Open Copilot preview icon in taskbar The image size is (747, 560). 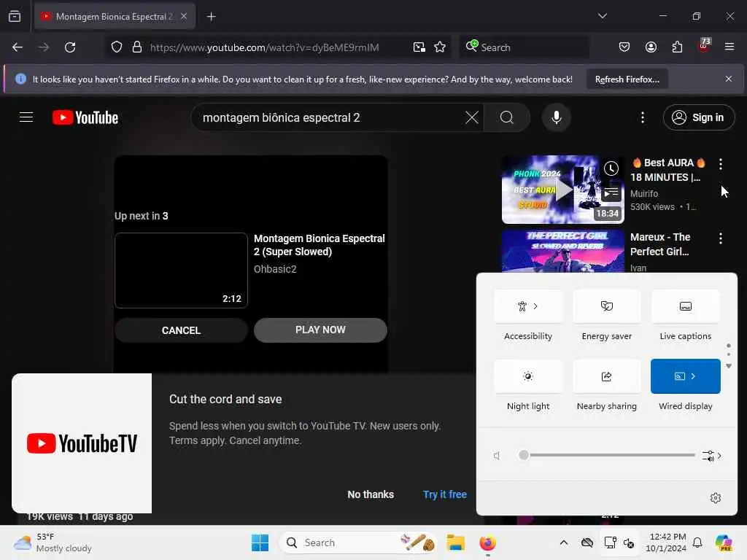[724, 542]
